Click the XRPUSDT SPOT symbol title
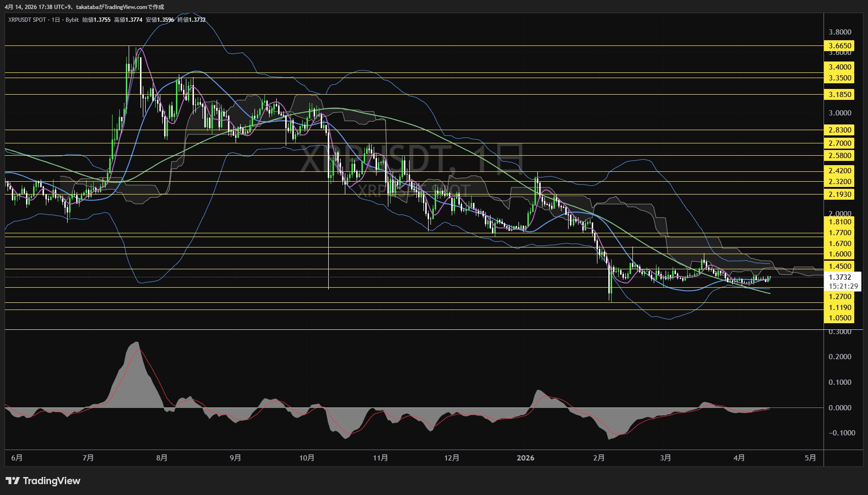868x495 pixels. [27, 20]
